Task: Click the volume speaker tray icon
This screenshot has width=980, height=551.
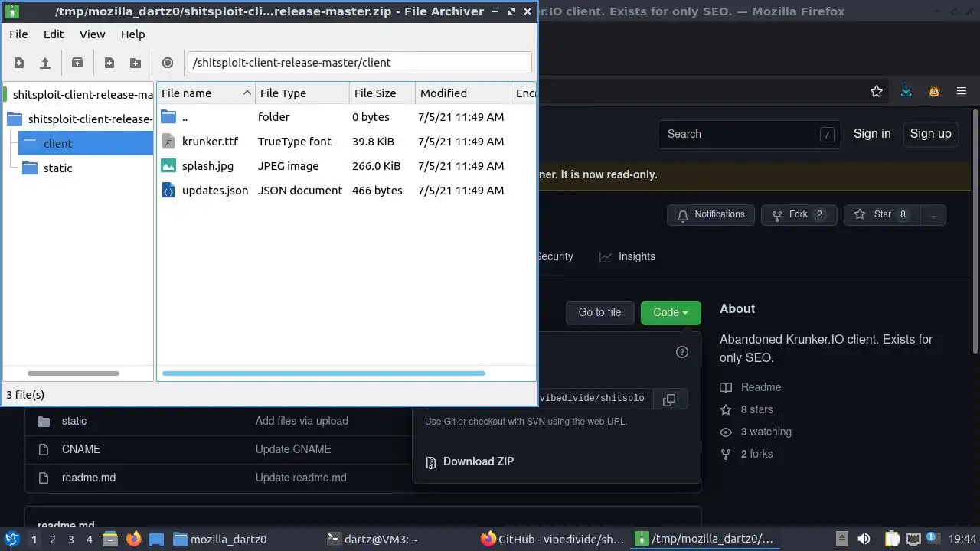Action: [x=863, y=539]
